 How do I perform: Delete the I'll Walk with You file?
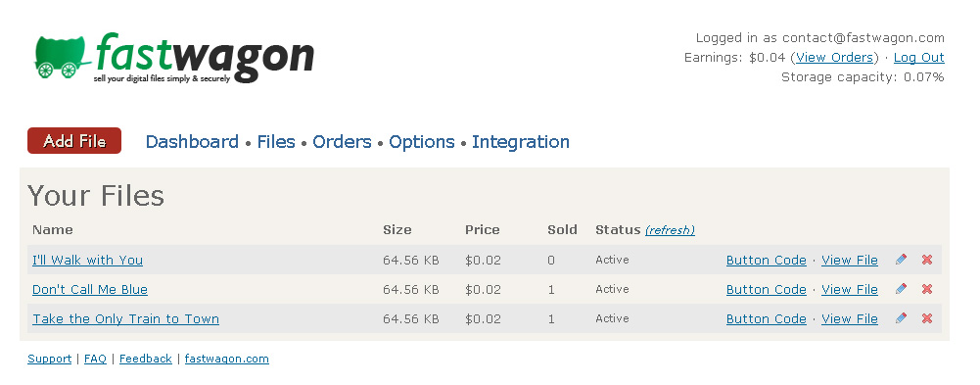[927, 260]
